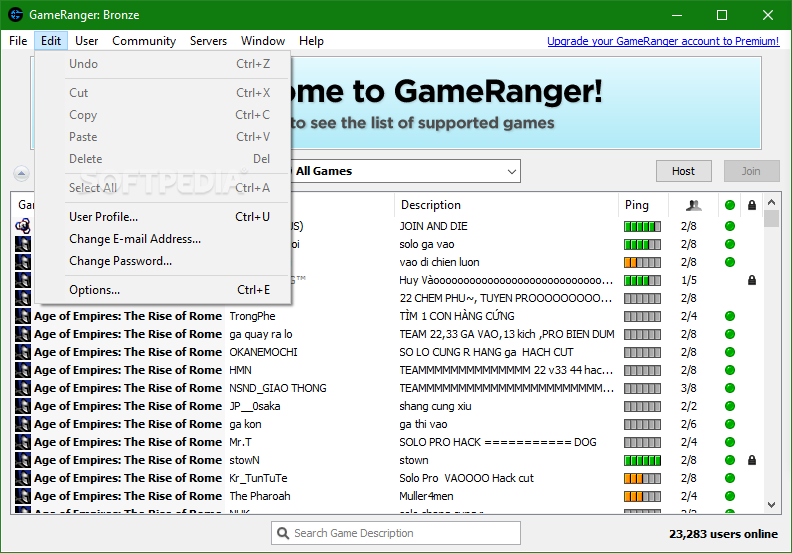Sort by players count column icon
The height and width of the screenshot is (553, 792).
(694, 205)
